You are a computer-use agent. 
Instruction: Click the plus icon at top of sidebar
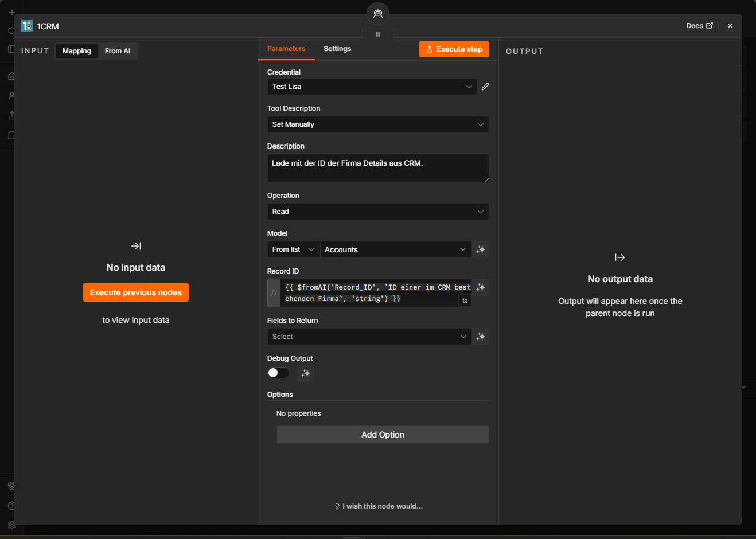pos(11,13)
